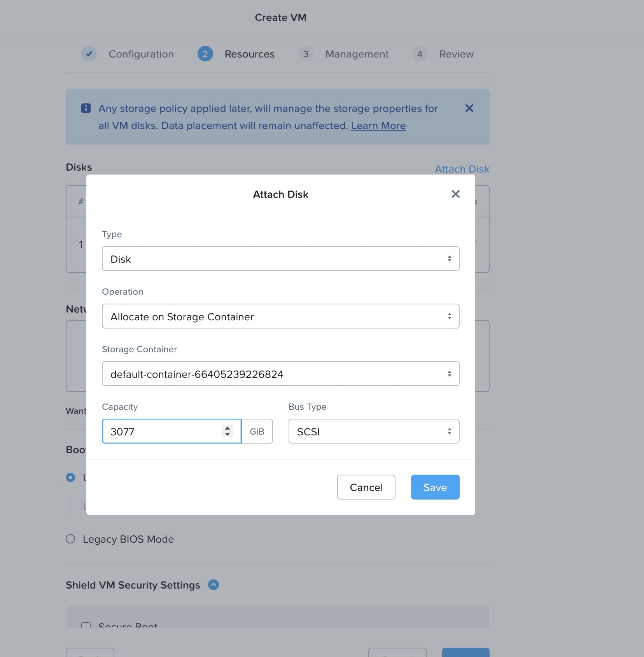The image size is (644, 657).
Task: Go to the Review step tab
Action: pyautogui.click(x=456, y=54)
